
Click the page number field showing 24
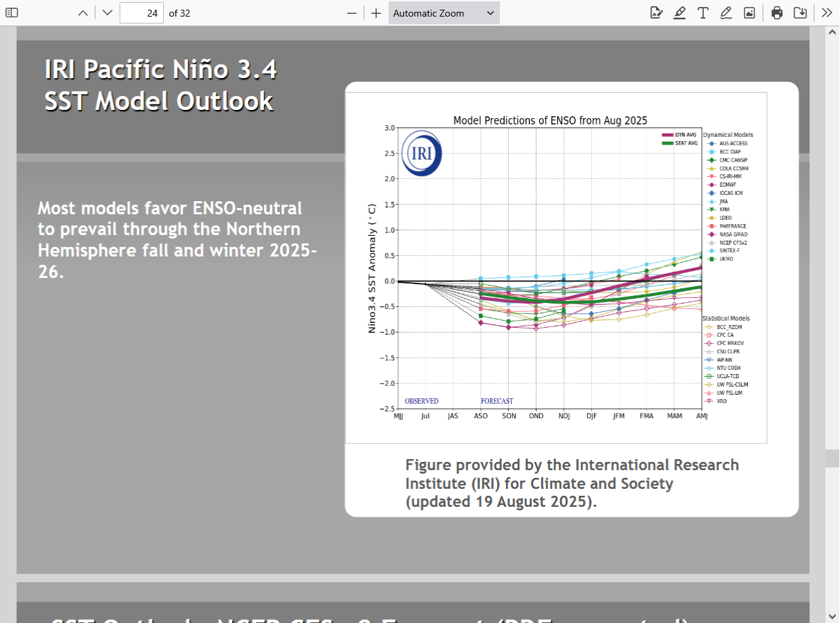(x=142, y=12)
